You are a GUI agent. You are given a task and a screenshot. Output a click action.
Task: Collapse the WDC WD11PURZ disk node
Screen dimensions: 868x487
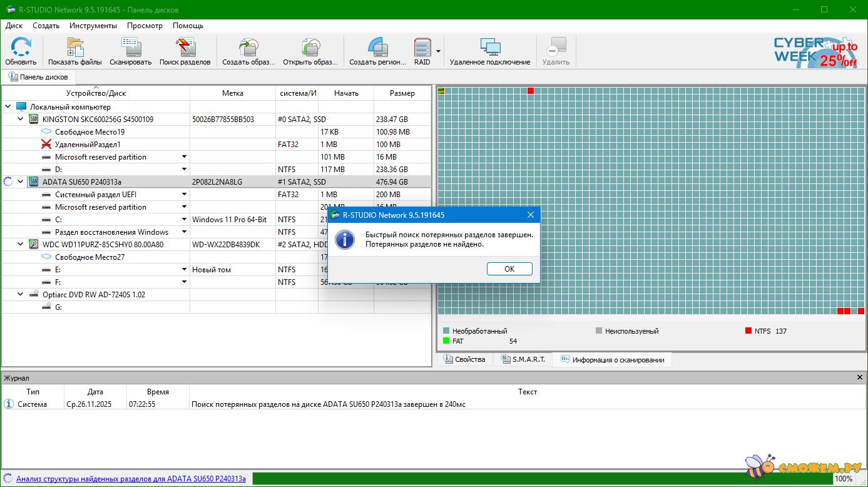(21, 244)
